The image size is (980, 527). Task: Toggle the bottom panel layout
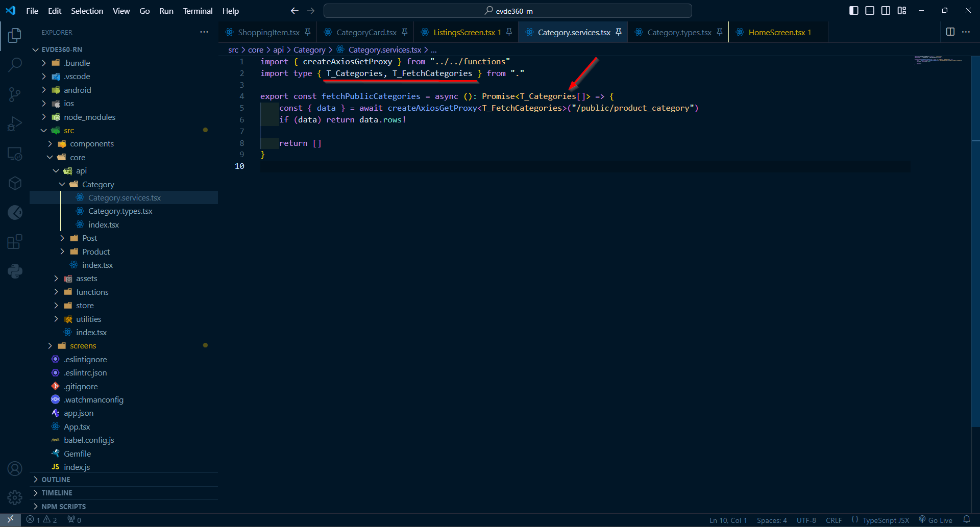[x=870, y=11]
